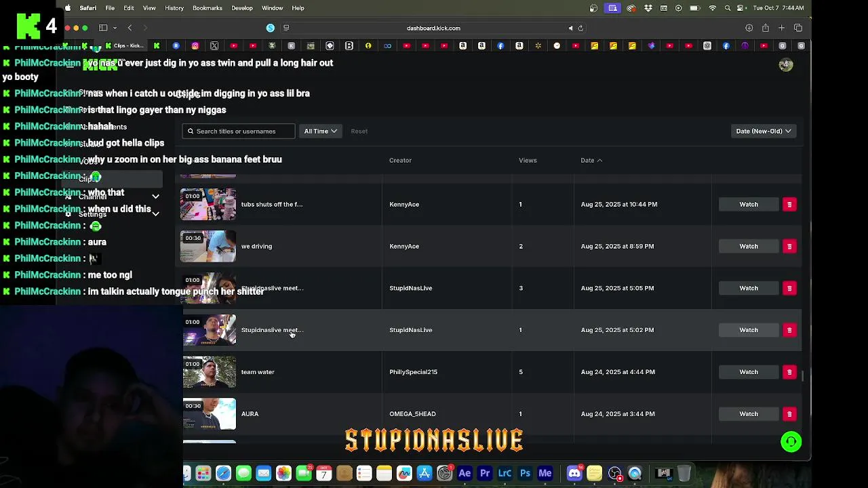Open the green support chat bubble
The image size is (868, 488).
point(791,442)
